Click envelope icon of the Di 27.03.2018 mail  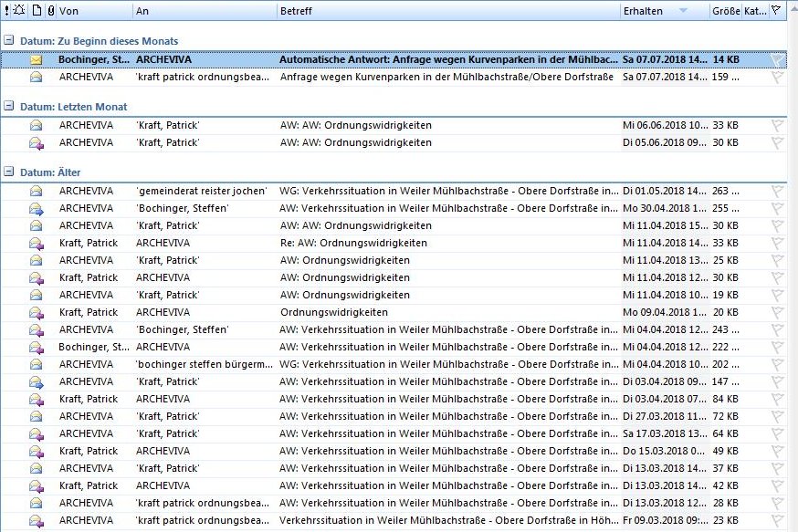37,416
